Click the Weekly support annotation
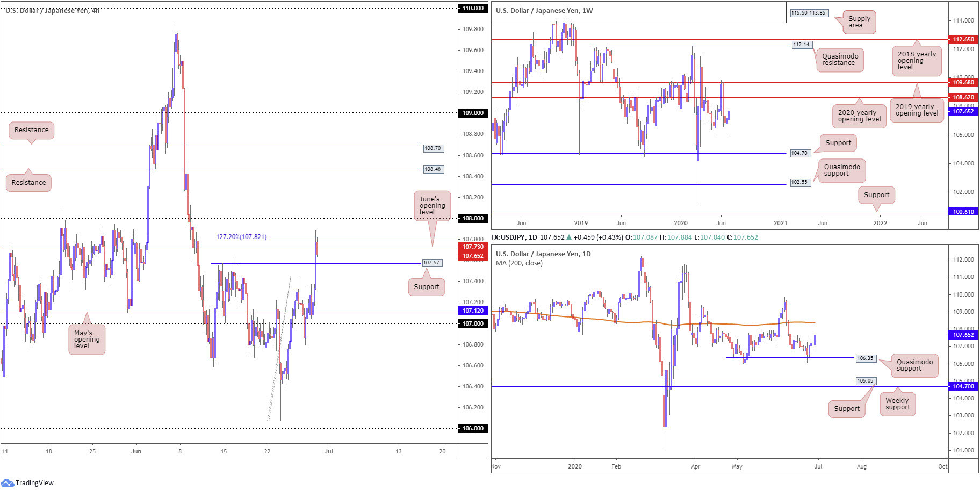The width and height of the screenshot is (980, 490). click(x=897, y=404)
